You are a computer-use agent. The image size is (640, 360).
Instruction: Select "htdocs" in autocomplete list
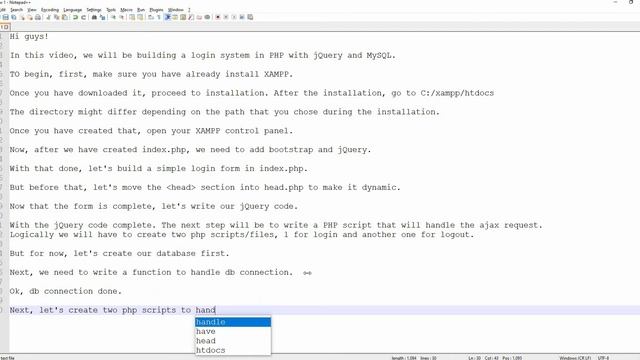[233, 350]
